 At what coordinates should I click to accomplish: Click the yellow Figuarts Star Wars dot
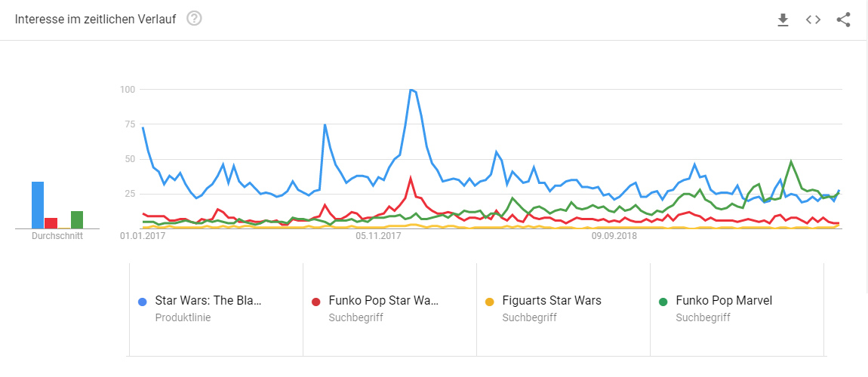[490, 302]
